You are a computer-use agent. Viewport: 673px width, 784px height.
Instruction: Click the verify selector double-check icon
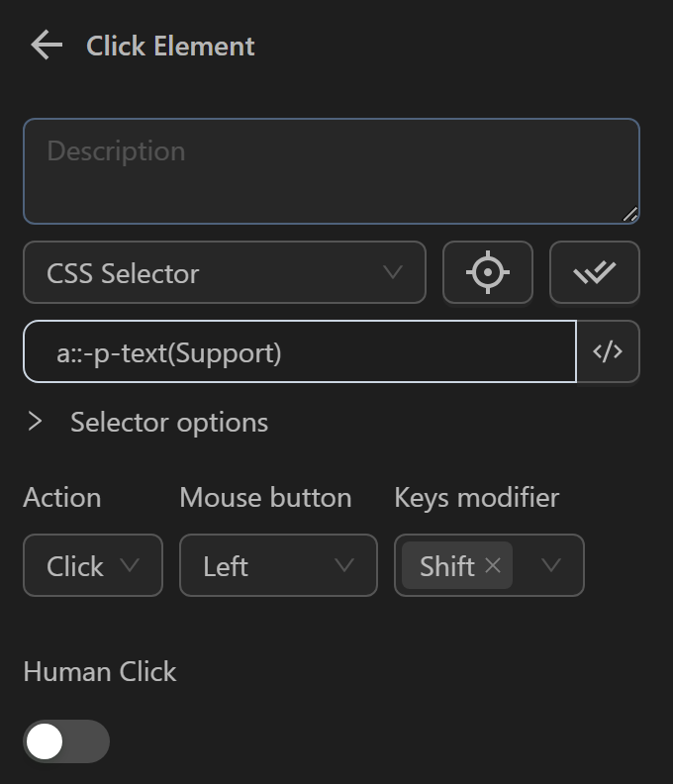(595, 272)
